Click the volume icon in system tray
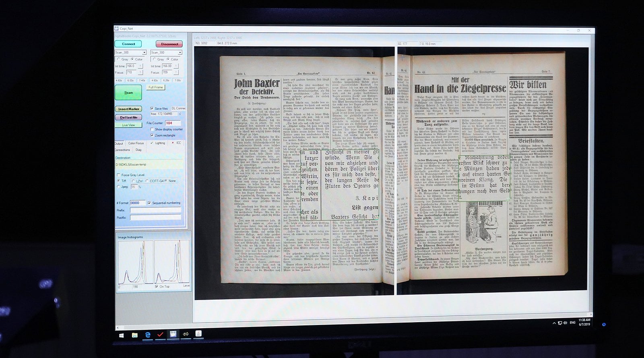This screenshot has width=644, height=358. pos(565,323)
